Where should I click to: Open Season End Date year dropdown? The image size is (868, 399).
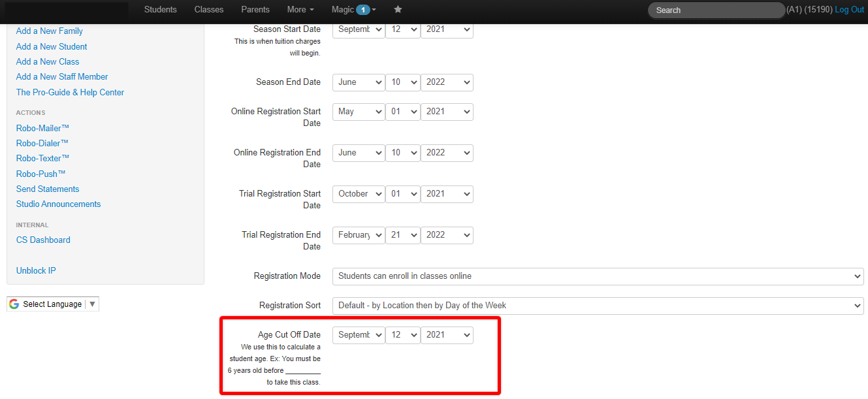coord(447,82)
